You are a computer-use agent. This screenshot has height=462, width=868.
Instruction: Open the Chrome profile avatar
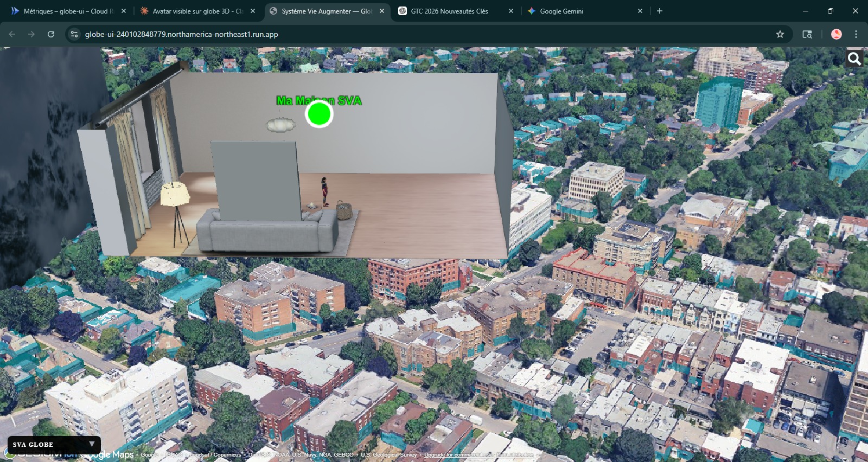[x=836, y=34]
